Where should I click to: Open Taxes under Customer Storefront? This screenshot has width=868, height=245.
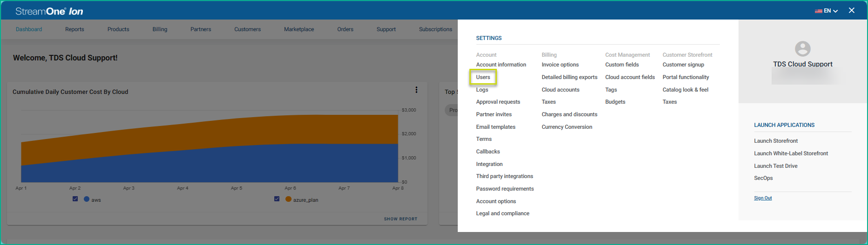tap(670, 102)
